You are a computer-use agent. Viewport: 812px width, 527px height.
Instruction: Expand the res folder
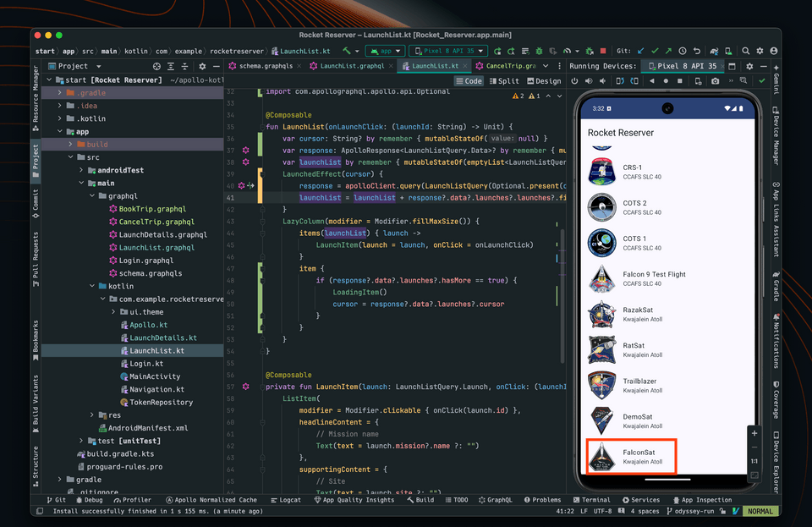tap(91, 414)
